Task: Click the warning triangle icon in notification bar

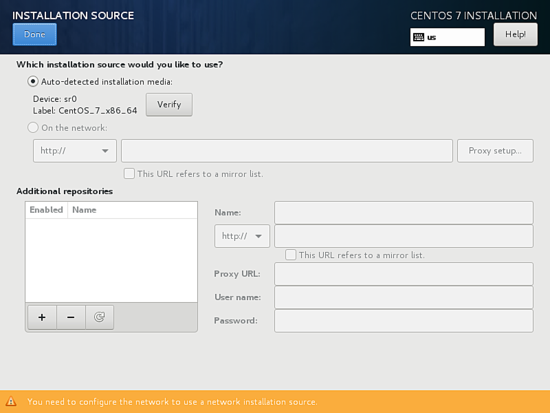Action: coord(11,401)
